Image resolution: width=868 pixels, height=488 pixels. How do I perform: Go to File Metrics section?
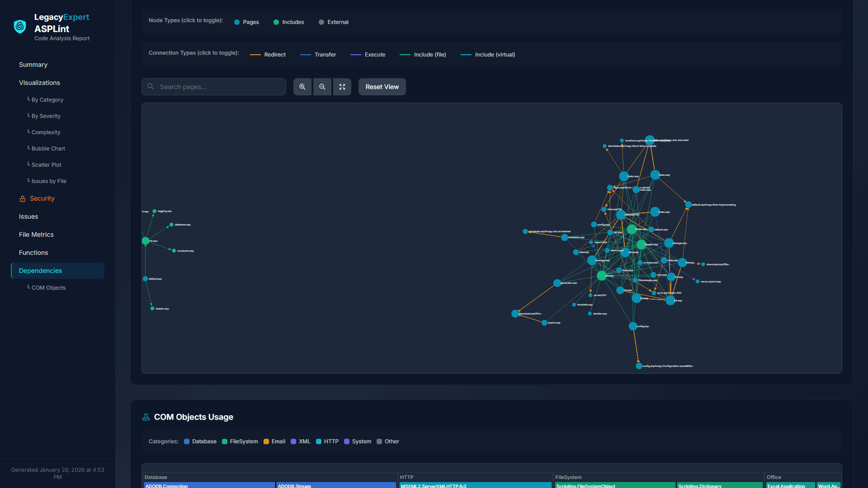point(36,235)
